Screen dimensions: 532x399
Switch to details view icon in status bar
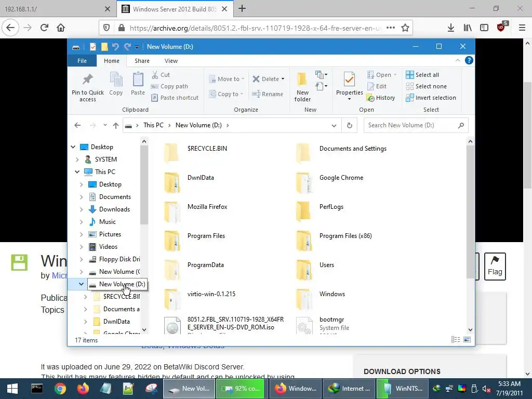coord(456,340)
